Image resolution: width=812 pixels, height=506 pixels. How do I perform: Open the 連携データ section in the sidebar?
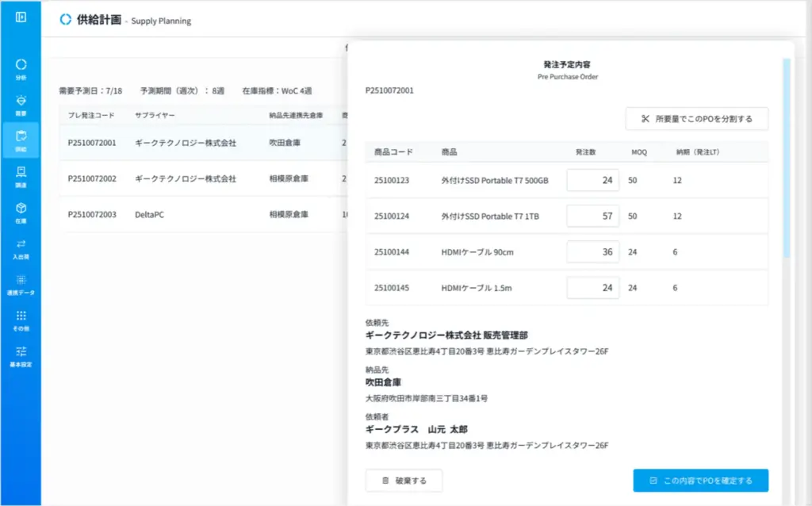coord(21,285)
